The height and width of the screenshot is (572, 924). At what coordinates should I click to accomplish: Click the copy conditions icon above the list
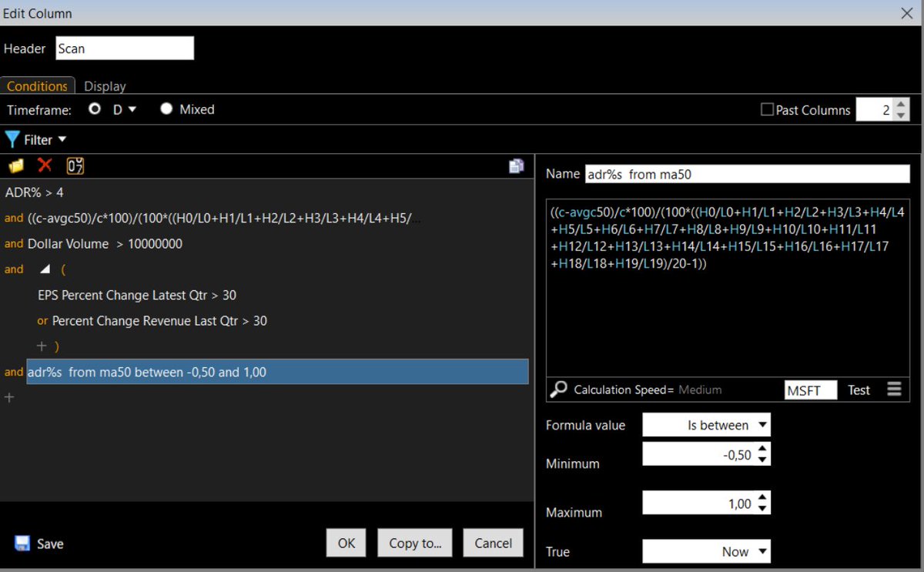[x=517, y=166]
